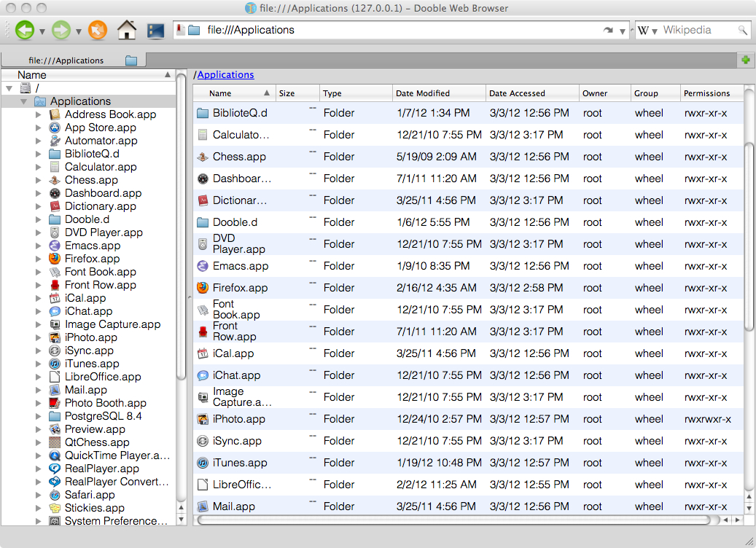Open the Forward button history dropdown
Screen dimensions: 756x548
click(x=78, y=32)
